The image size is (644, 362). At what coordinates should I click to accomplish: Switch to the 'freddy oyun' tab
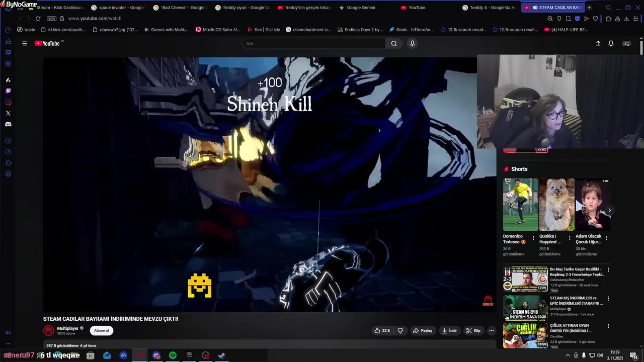(242, 8)
